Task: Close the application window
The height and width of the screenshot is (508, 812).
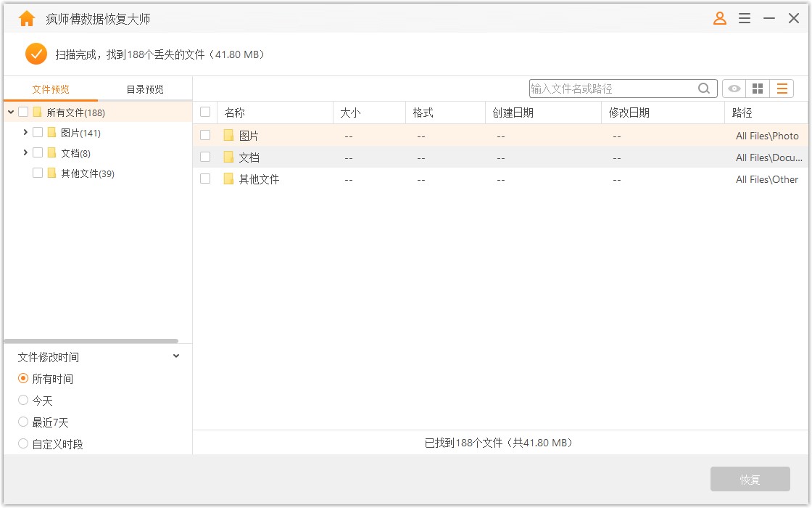Action: (793, 18)
